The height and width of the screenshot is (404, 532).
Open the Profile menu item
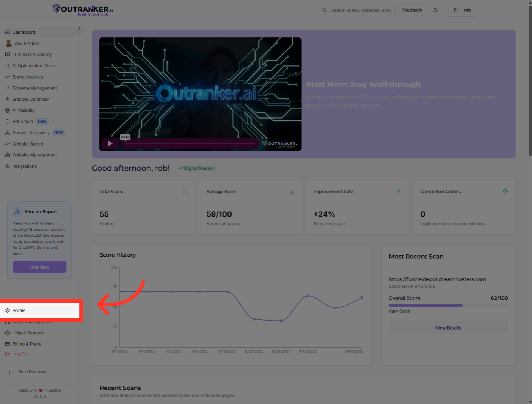point(40,310)
